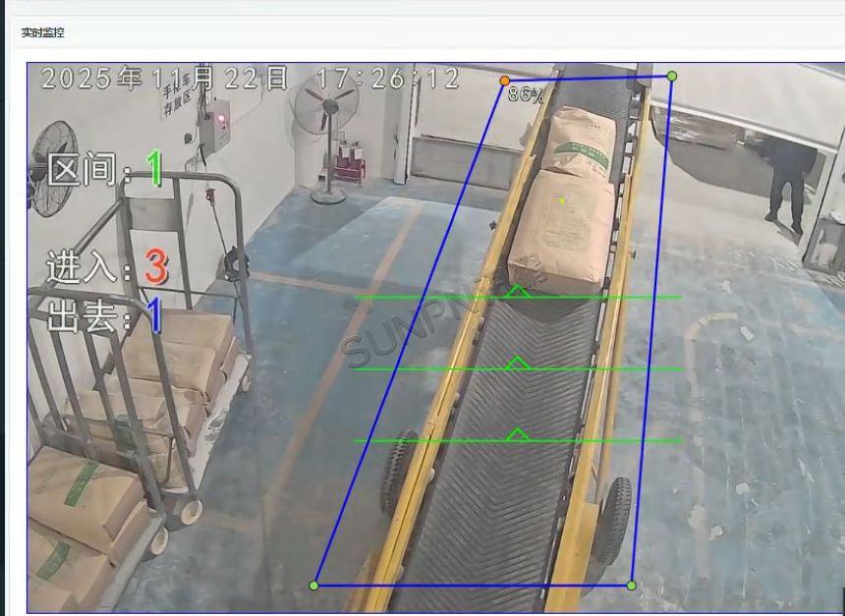Select the green top-right polygon vertex
Viewport: 845px width, 616px height.
[x=672, y=76]
